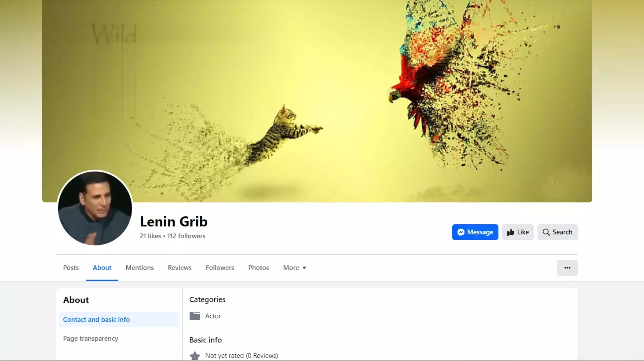The image size is (644, 361).
Task: View the round profile picture
Action: (95, 208)
